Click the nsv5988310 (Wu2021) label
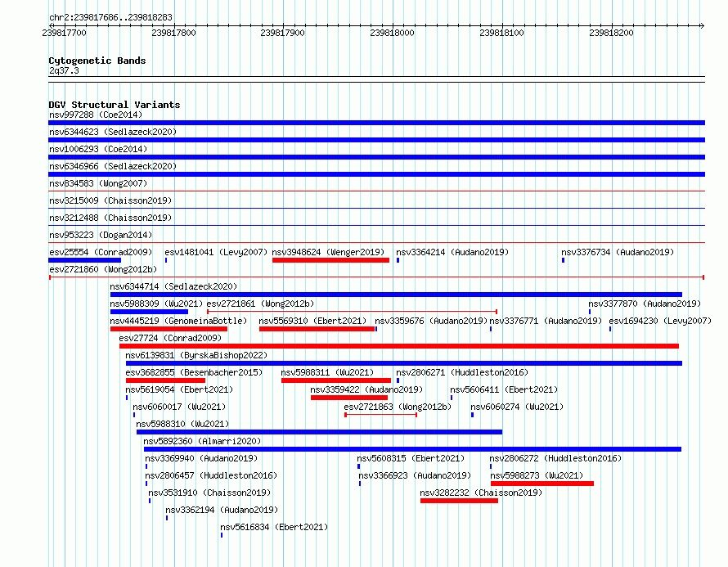Image resolution: width=728 pixels, height=567 pixels. 182,424
